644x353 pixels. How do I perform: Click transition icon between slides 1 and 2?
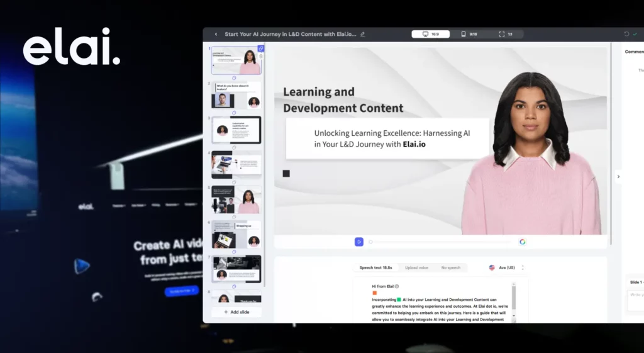click(234, 78)
